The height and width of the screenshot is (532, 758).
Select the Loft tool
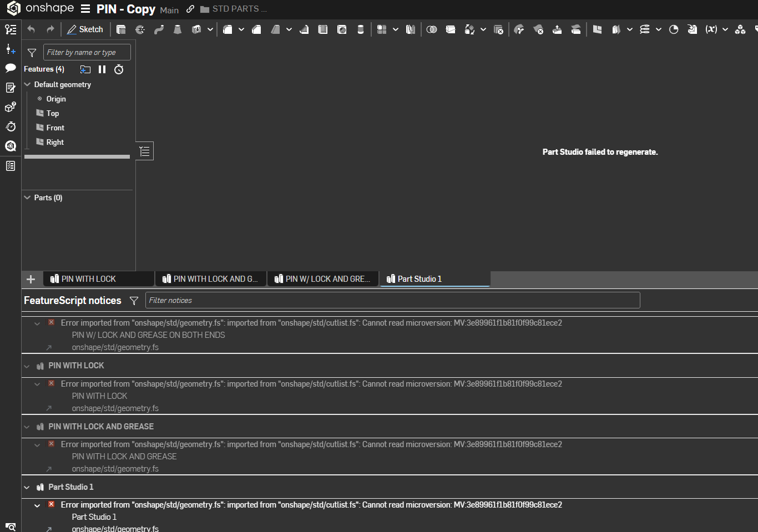178,29
